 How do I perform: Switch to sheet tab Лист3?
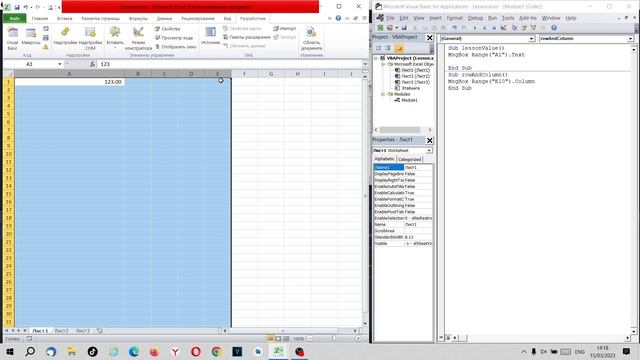[x=83, y=331]
